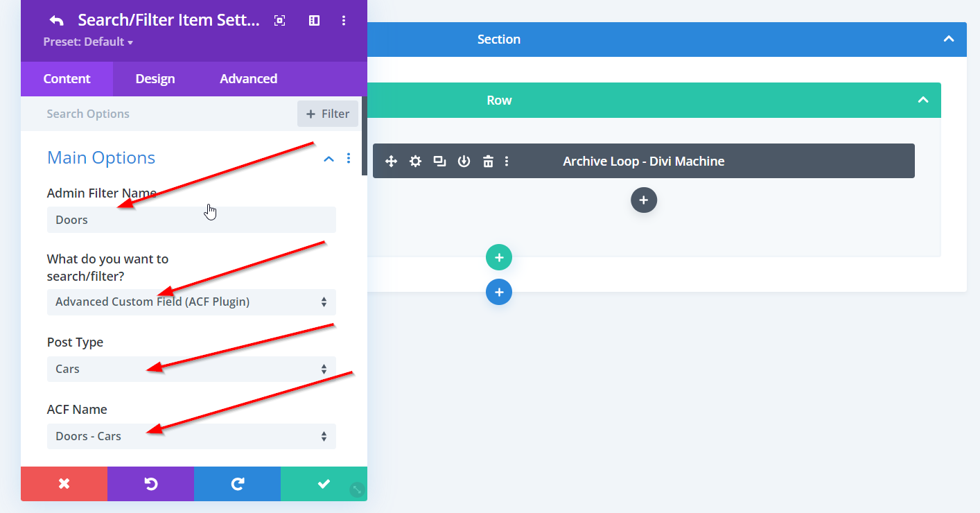Open Archive Loop module more options dots
This screenshot has height=513, width=980.
click(507, 162)
